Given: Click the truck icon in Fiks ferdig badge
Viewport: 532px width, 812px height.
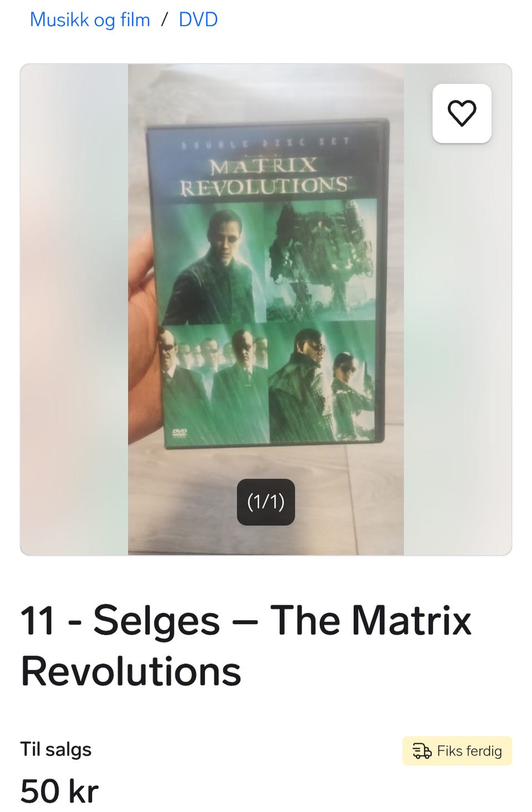Looking at the screenshot, I should point(422,751).
